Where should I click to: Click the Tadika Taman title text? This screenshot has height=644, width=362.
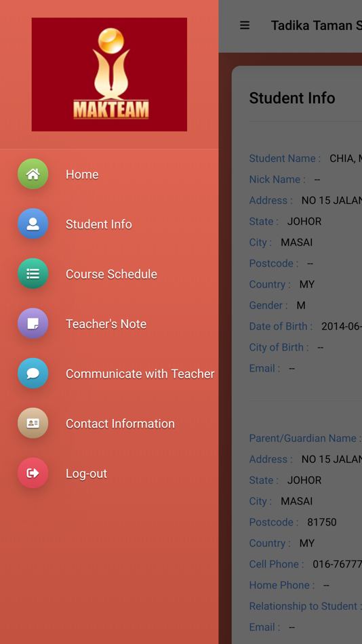(317, 26)
